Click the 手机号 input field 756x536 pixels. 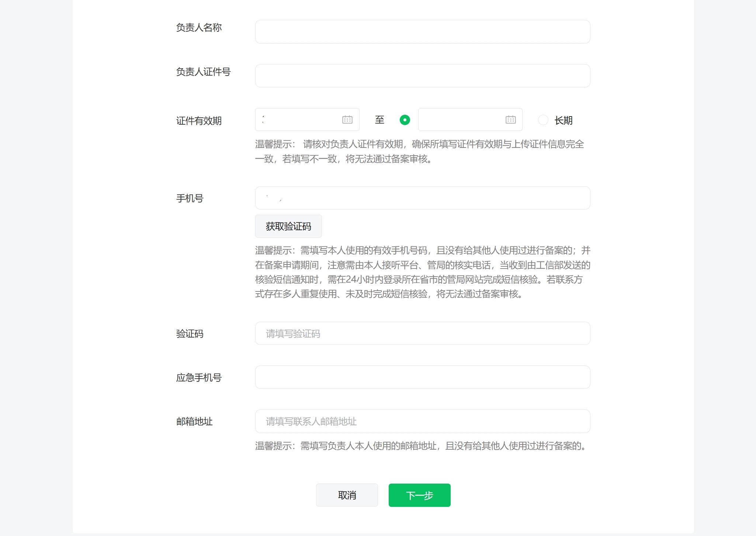(423, 198)
